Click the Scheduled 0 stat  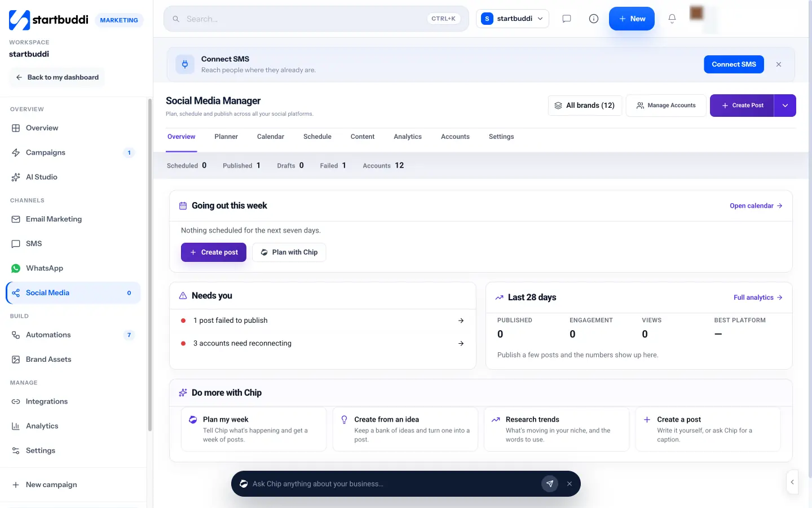pyautogui.click(x=187, y=165)
